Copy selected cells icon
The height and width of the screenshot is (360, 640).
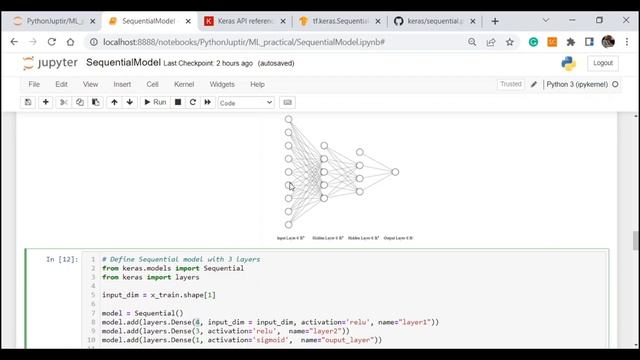pyautogui.click(x=80, y=102)
